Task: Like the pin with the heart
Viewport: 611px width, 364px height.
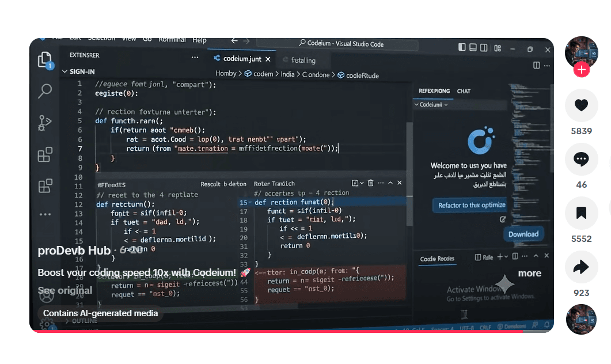Action: [582, 105]
